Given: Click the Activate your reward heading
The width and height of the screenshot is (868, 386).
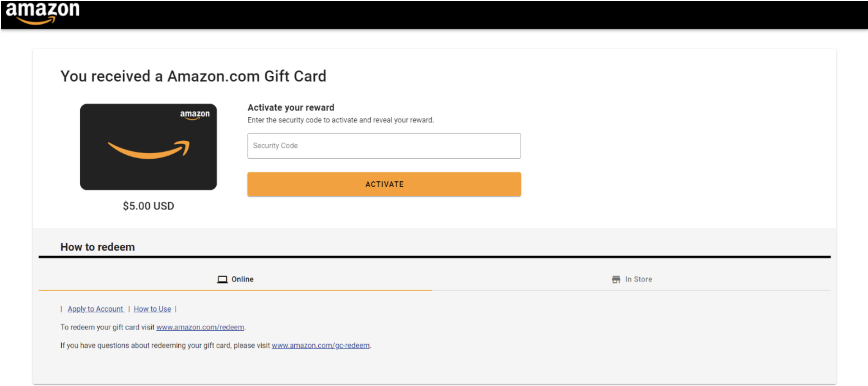Looking at the screenshot, I should pyautogui.click(x=291, y=108).
